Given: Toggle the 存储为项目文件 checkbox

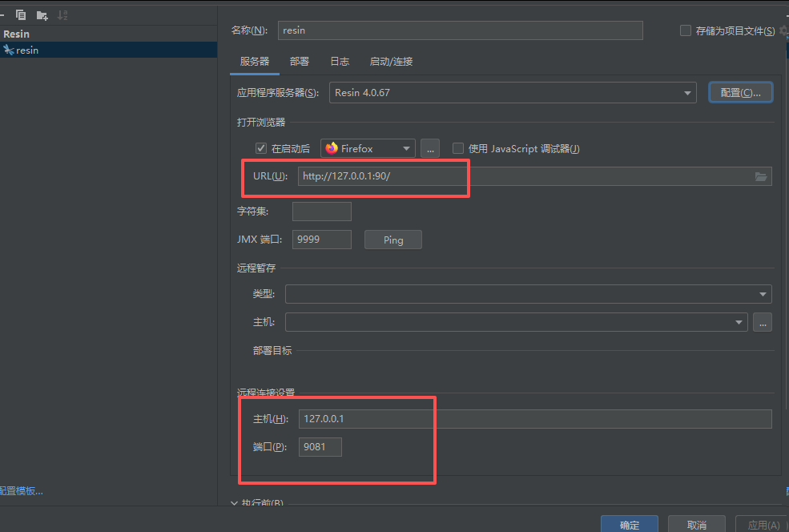Looking at the screenshot, I should point(686,30).
